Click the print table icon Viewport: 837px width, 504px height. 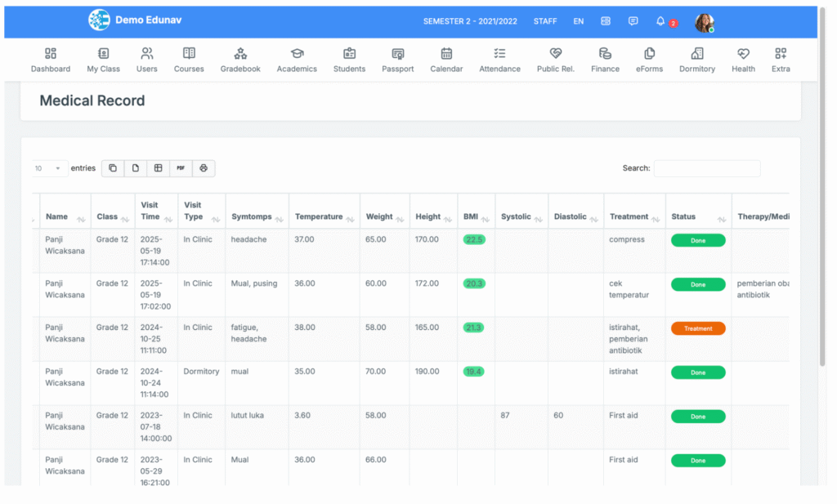204,168
